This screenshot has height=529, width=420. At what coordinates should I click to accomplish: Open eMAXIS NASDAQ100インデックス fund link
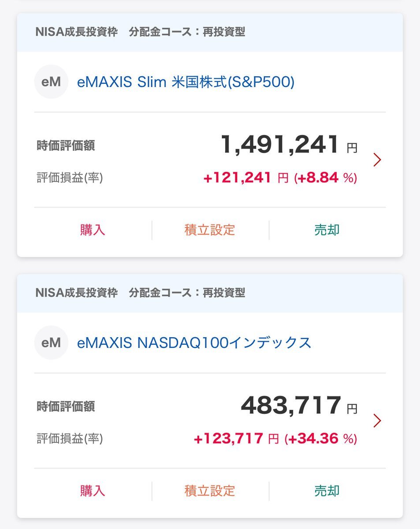point(194,343)
